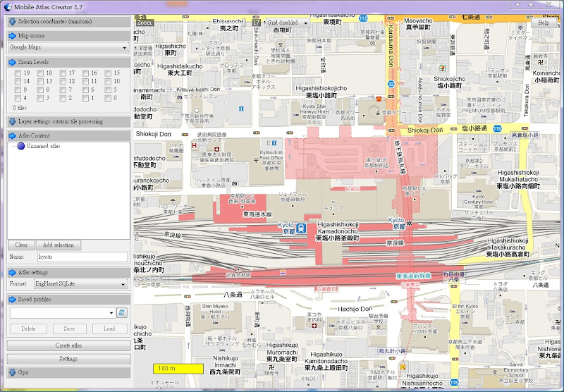Click the Kyoto Tower map marker
The height and width of the screenshot is (392, 564).
(x=378, y=113)
